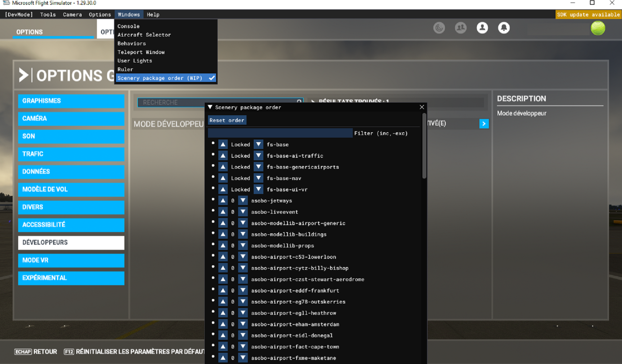Select Console from Windows menu

128,26
